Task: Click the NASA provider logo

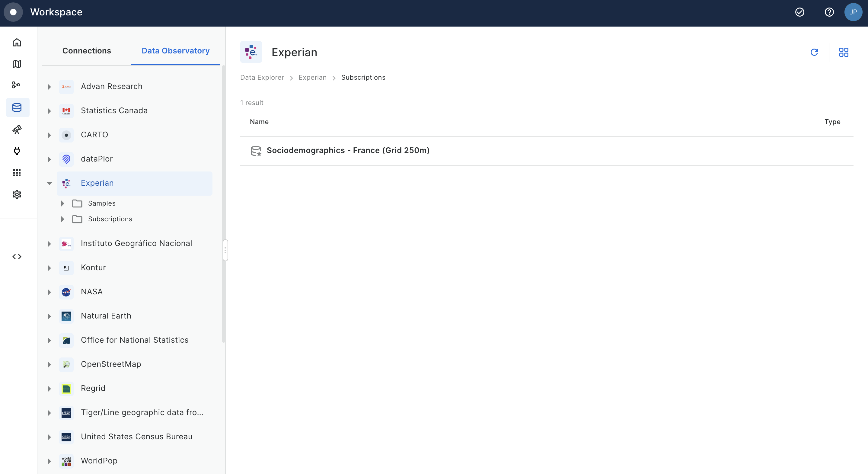Action: [x=66, y=292]
